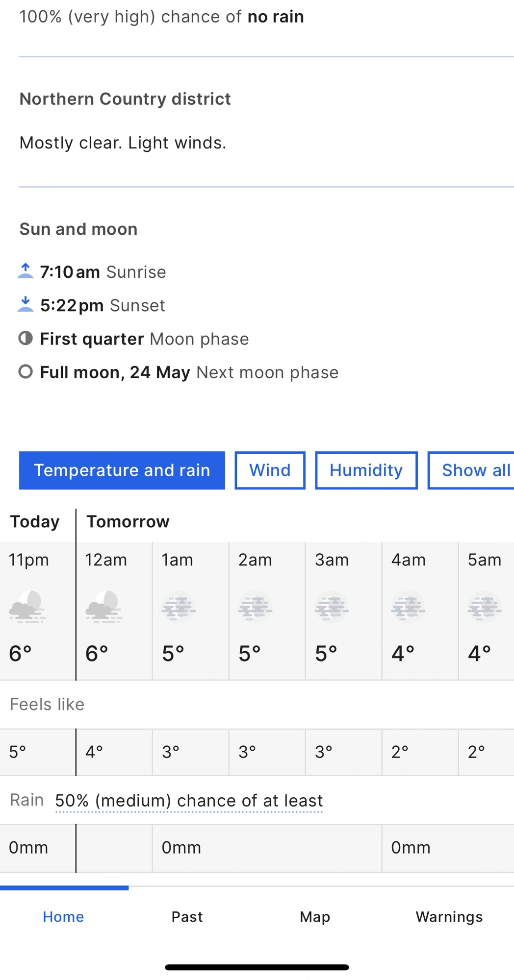Select the Temperature and rain filter
This screenshot has height=980, width=514.
click(122, 470)
